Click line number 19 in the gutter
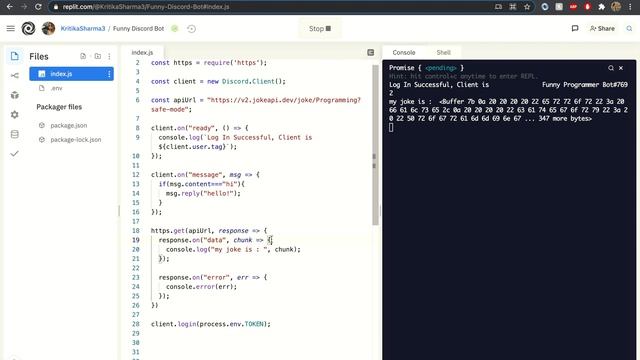This screenshot has height=360, width=640. tap(136, 240)
